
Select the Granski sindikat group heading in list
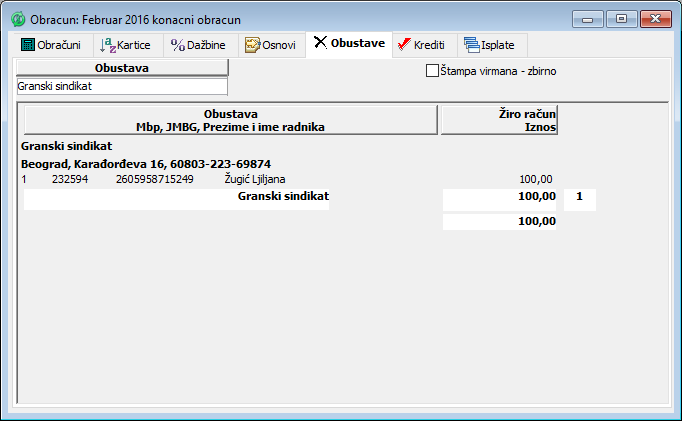click(x=67, y=146)
